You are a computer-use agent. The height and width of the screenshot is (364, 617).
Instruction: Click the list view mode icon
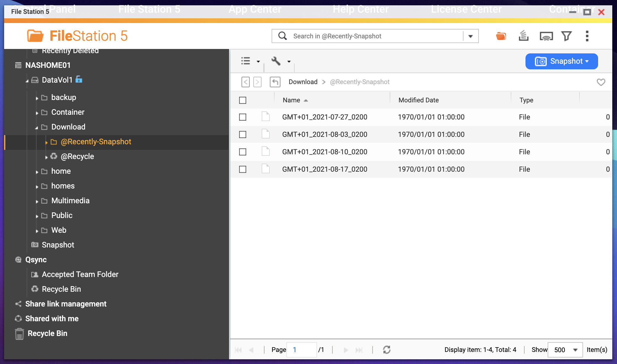pyautogui.click(x=246, y=61)
